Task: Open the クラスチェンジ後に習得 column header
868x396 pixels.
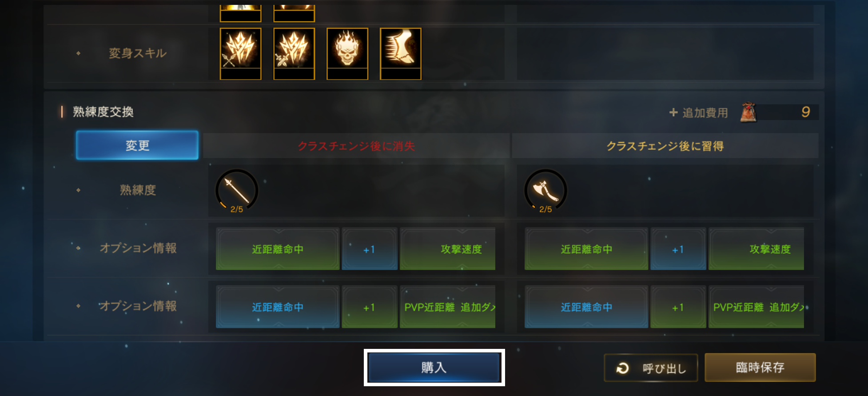Action: [665, 146]
